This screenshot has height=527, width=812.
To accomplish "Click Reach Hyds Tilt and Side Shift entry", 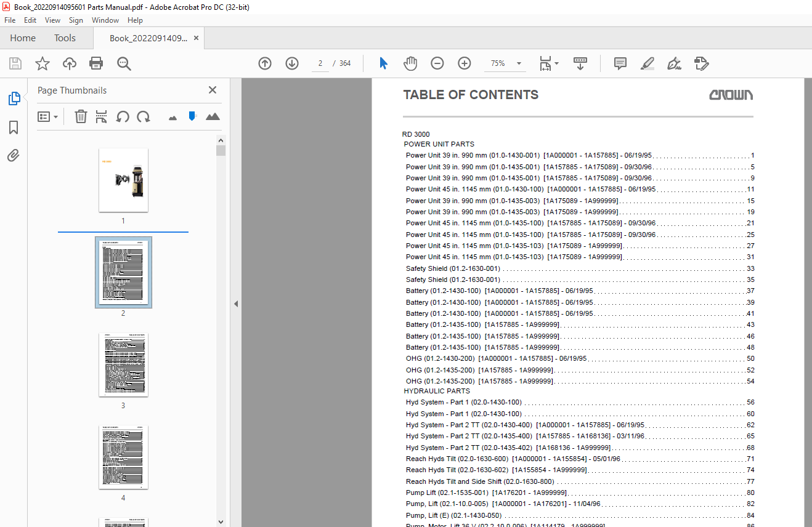I will point(579,481).
